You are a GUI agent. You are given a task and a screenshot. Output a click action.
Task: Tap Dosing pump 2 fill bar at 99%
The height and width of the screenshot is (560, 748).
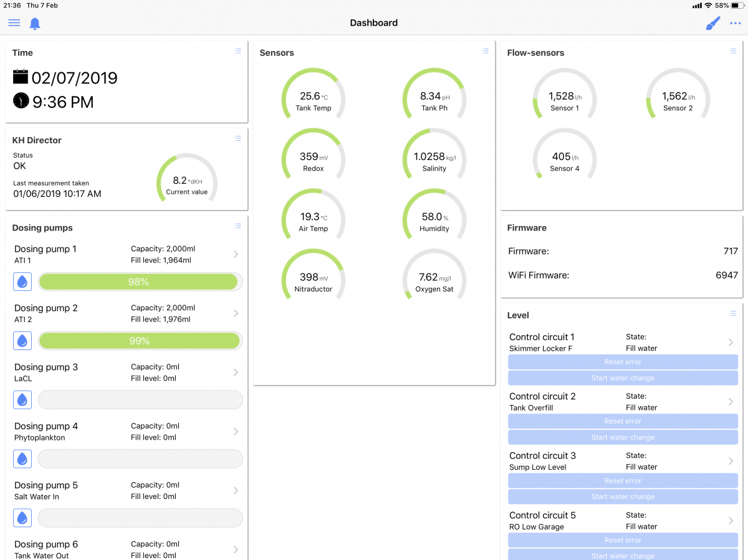click(x=140, y=341)
